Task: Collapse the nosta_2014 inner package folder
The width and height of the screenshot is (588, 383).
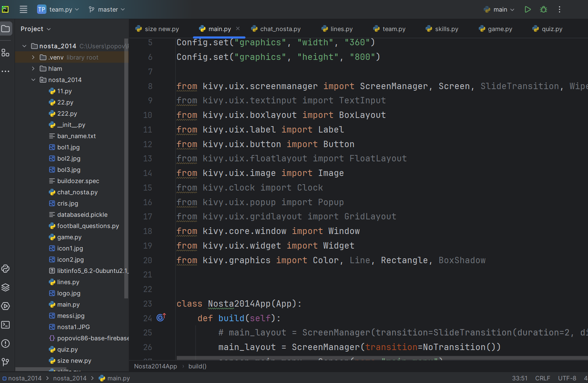Action: pyautogui.click(x=33, y=80)
